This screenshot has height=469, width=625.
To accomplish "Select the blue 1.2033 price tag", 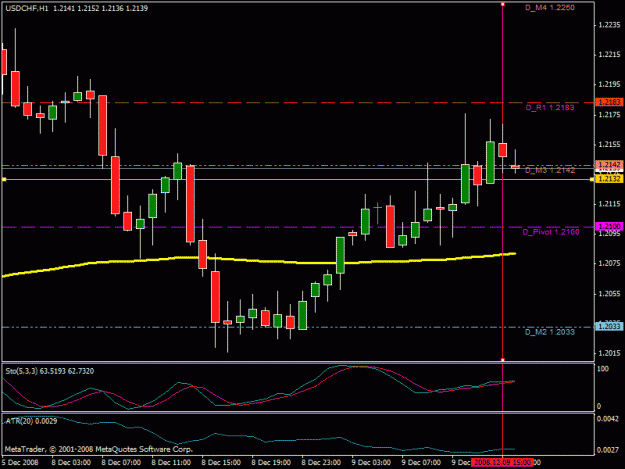I will tap(609, 326).
